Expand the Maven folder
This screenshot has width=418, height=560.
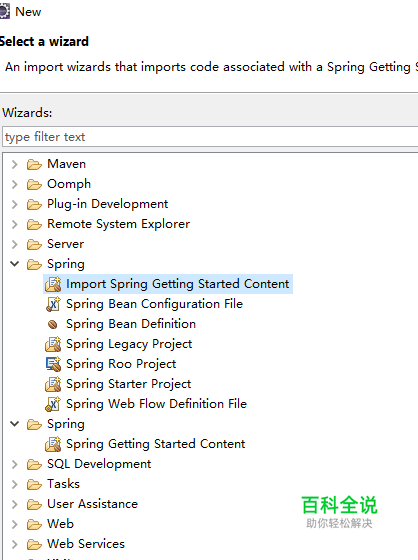tap(14, 164)
